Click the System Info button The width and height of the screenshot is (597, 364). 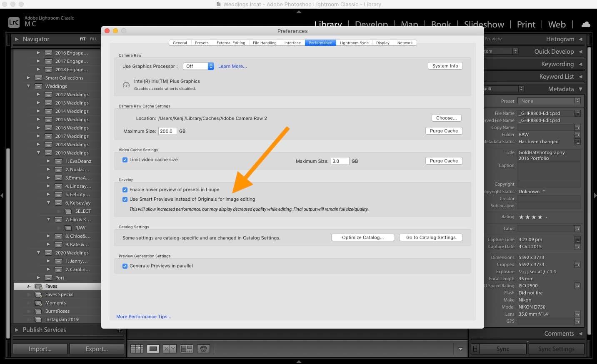[445, 66]
